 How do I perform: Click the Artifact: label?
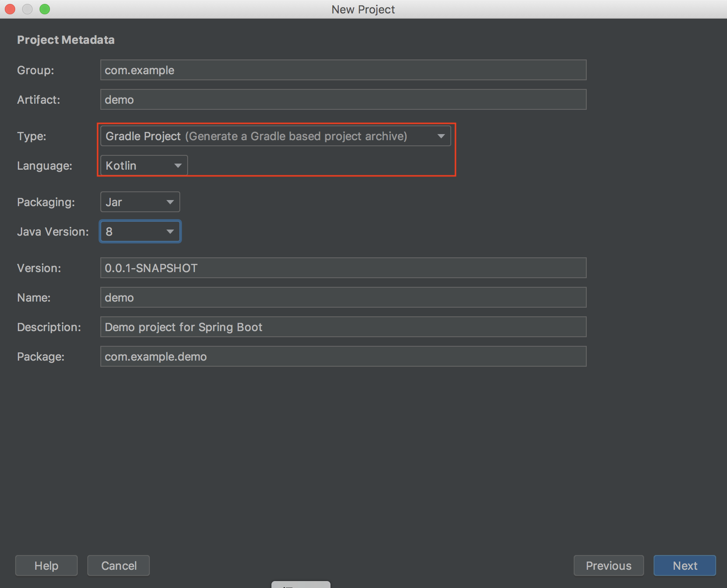point(39,100)
